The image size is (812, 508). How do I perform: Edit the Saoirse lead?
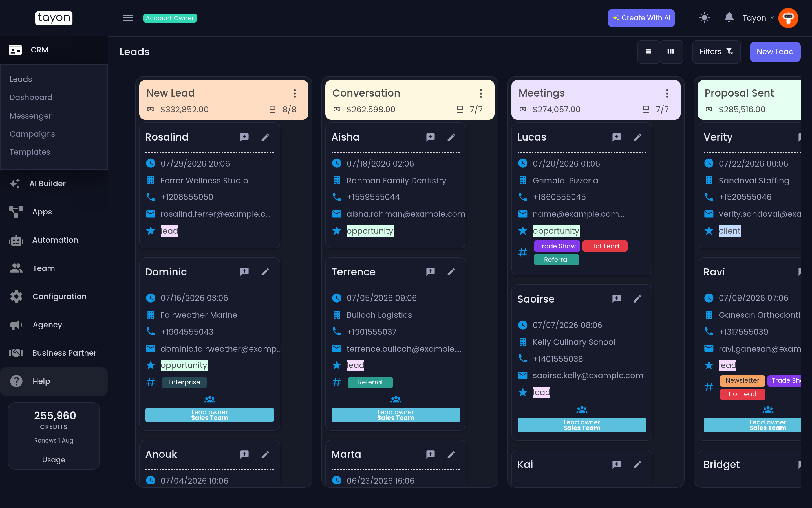click(x=637, y=299)
